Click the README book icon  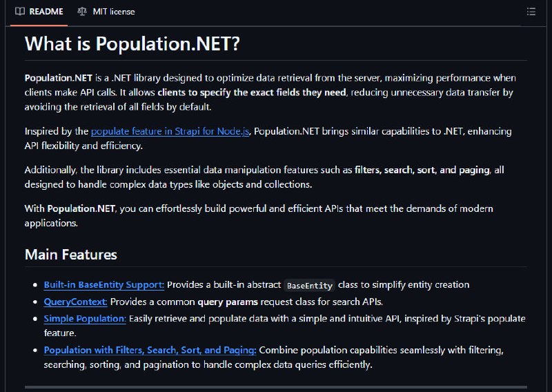[20, 12]
